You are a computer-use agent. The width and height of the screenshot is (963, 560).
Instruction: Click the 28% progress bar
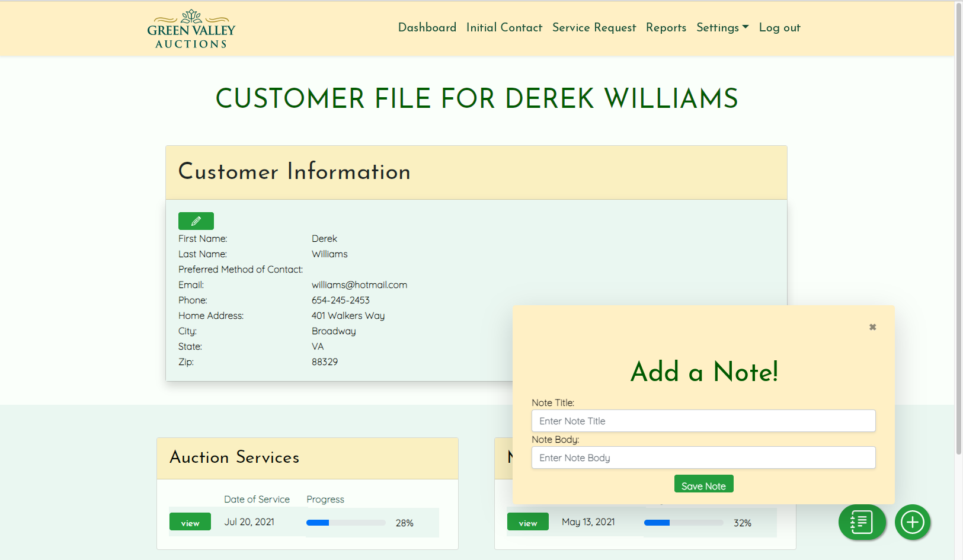[x=345, y=523]
